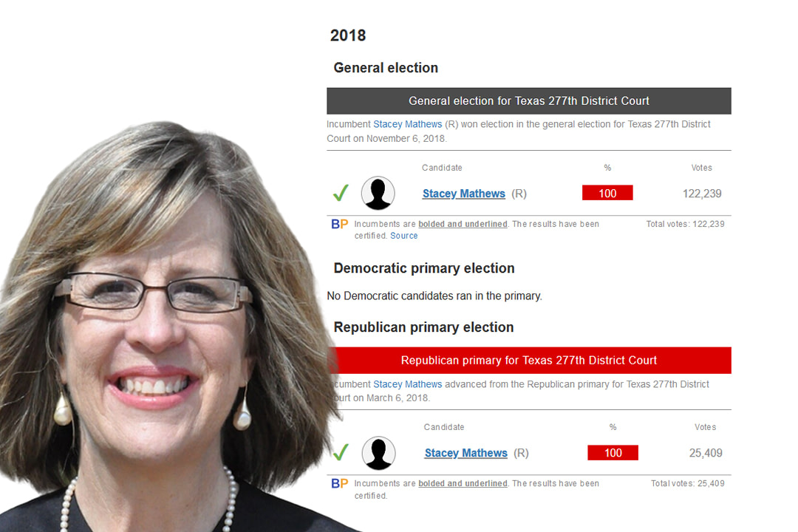The image size is (798, 532).
Task: Open Stacey Mathews candidate link in Republican primary row
Action: 465,453
